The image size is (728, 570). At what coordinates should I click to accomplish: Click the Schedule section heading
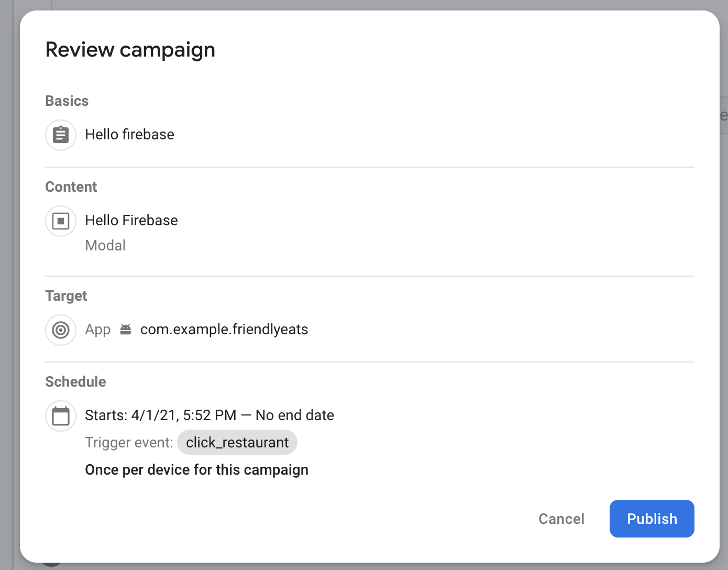75,382
